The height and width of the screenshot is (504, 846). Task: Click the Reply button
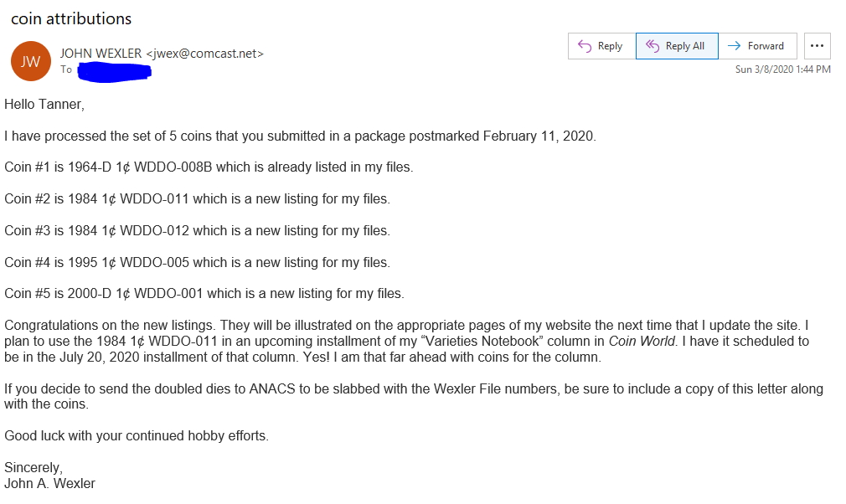[601, 46]
